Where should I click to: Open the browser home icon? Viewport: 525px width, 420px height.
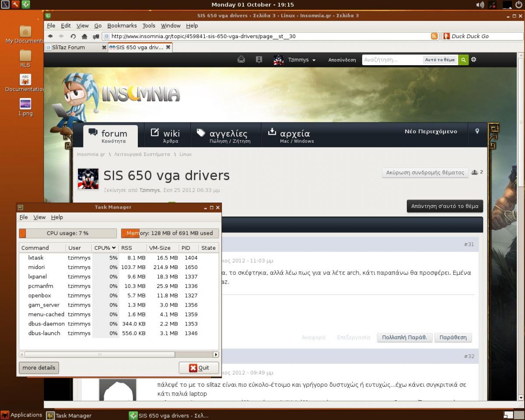[x=84, y=36]
